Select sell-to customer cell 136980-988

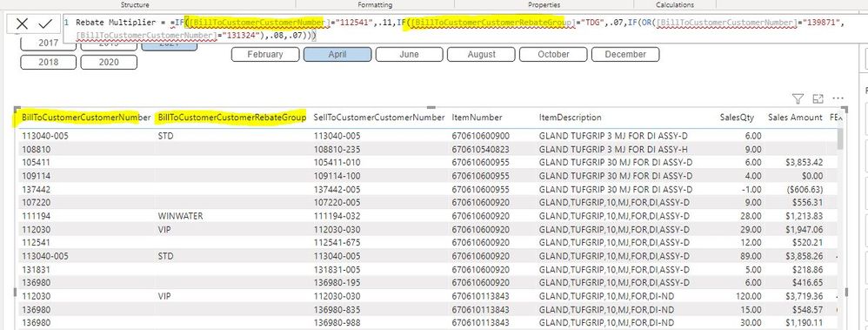coord(337,323)
